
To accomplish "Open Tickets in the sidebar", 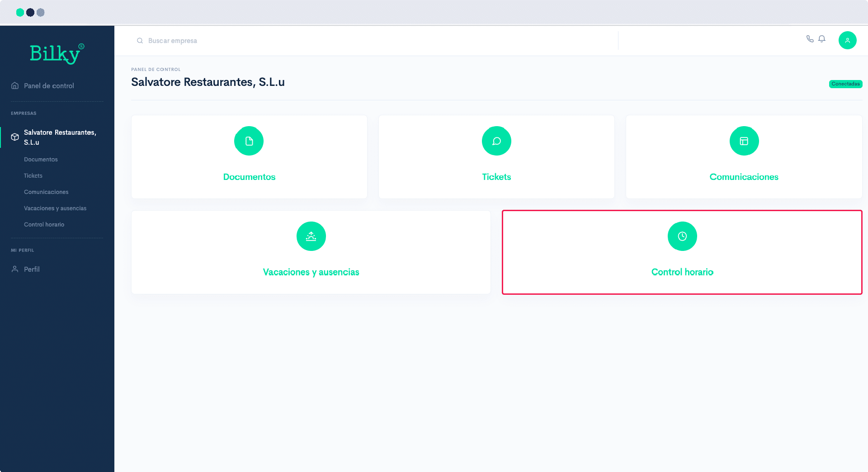I will 33,176.
